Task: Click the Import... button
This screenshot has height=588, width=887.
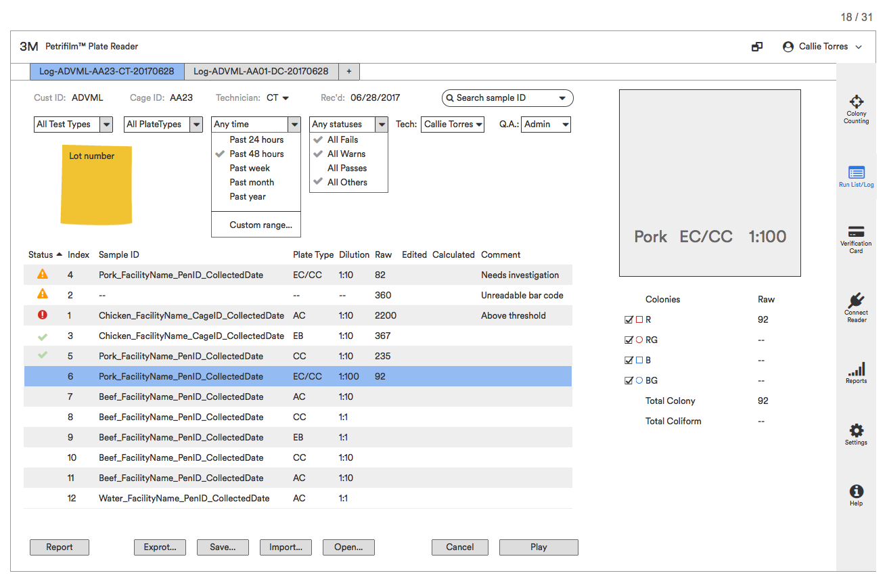Action: pos(286,547)
